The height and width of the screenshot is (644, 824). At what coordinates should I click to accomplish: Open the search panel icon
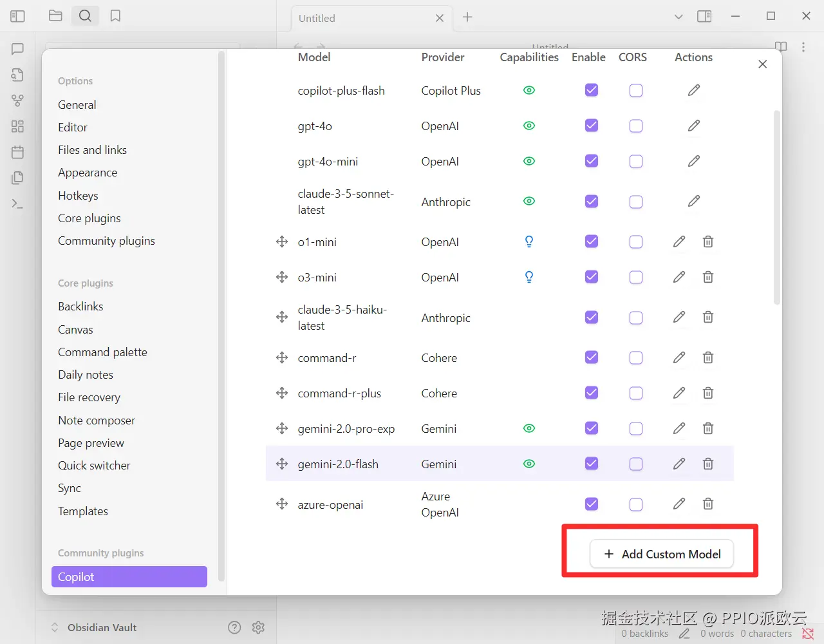click(x=85, y=16)
